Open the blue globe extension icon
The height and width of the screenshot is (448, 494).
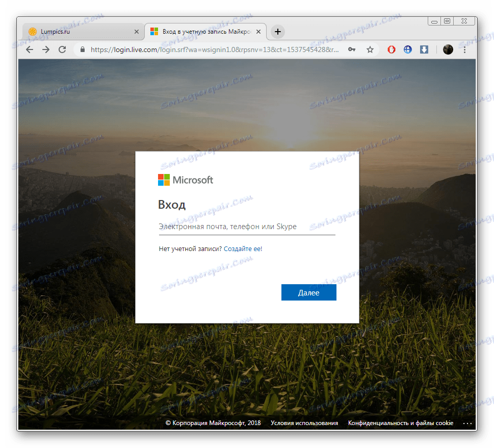[408, 49]
